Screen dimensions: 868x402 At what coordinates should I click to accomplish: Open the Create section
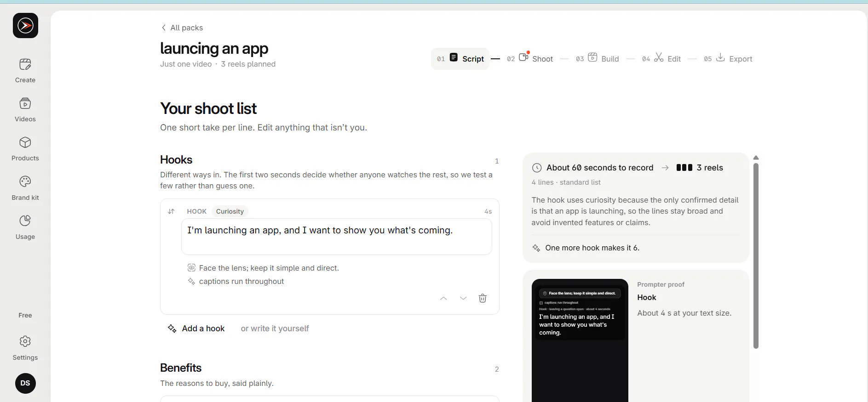tap(25, 71)
